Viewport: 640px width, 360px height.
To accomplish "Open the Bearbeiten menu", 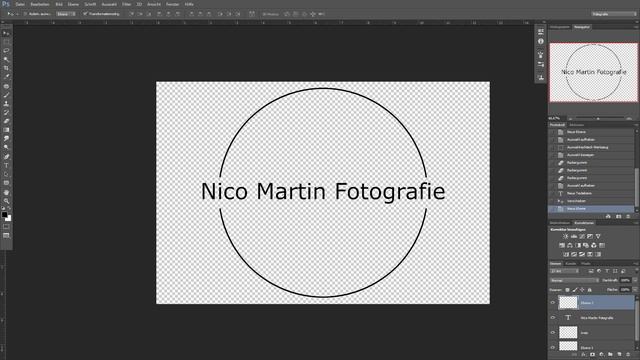I will (40, 4).
